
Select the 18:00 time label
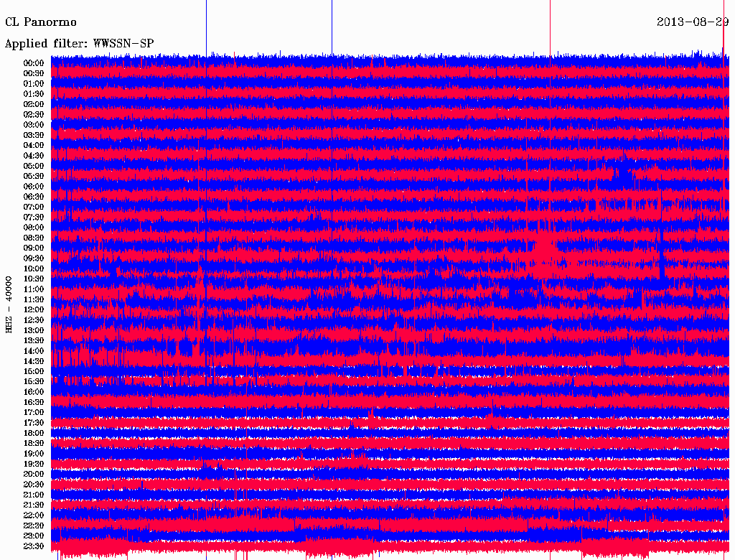click(x=34, y=433)
